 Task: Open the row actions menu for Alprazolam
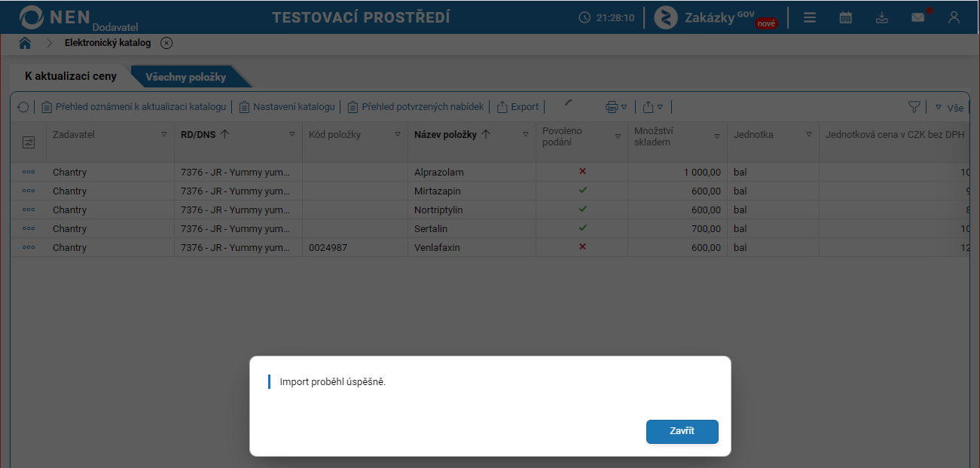coord(29,172)
